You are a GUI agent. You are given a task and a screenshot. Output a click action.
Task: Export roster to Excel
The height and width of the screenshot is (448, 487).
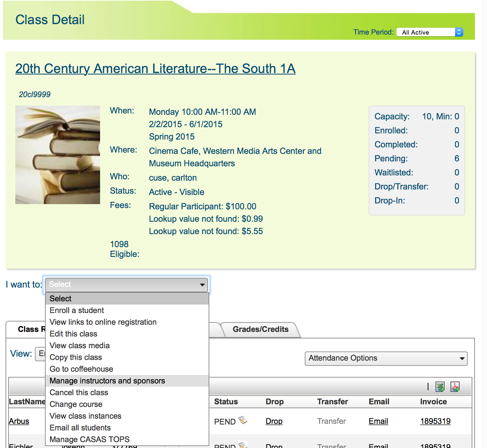[440, 387]
